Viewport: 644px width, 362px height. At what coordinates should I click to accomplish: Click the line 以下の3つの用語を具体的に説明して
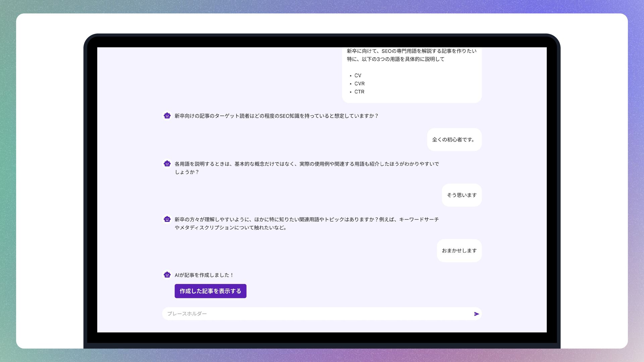[x=395, y=59]
